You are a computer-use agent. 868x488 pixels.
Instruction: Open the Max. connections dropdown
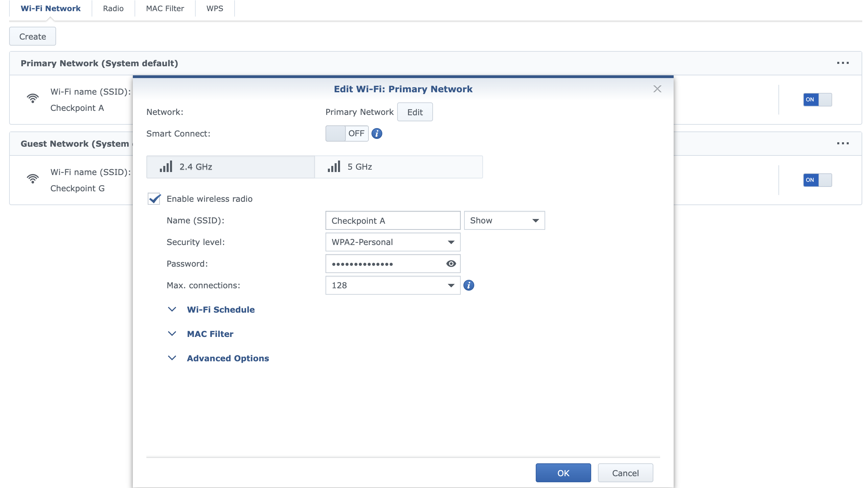click(393, 285)
